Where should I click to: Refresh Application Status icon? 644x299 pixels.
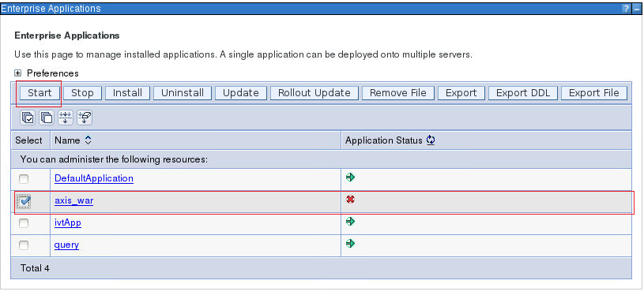point(431,140)
